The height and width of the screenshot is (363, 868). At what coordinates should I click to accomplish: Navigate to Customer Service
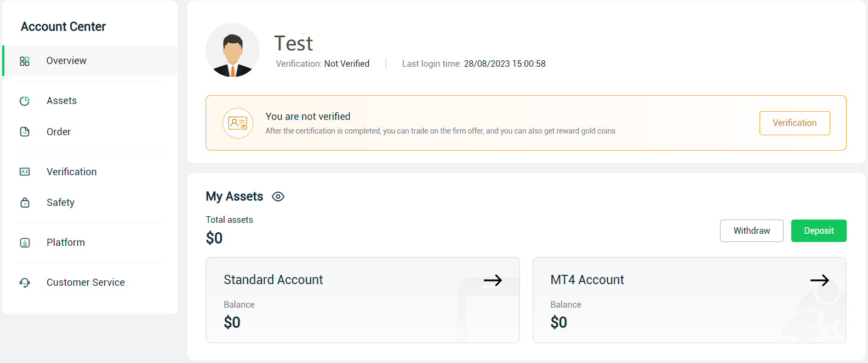click(85, 282)
